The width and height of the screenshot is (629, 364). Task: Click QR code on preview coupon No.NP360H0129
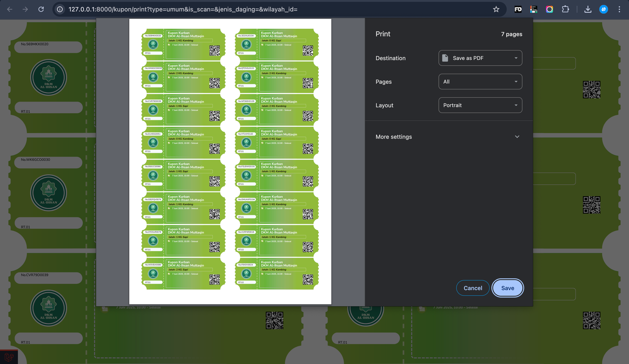tap(308, 116)
